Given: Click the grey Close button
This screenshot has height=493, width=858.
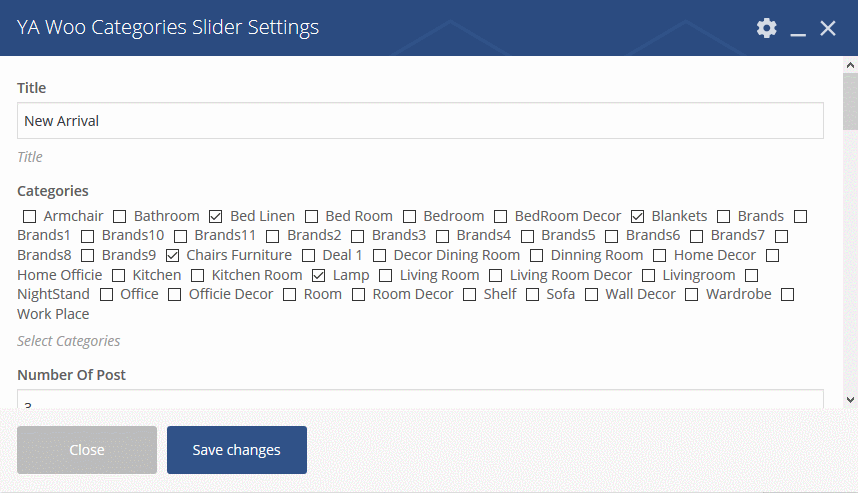Looking at the screenshot, I should click(87, 450).
